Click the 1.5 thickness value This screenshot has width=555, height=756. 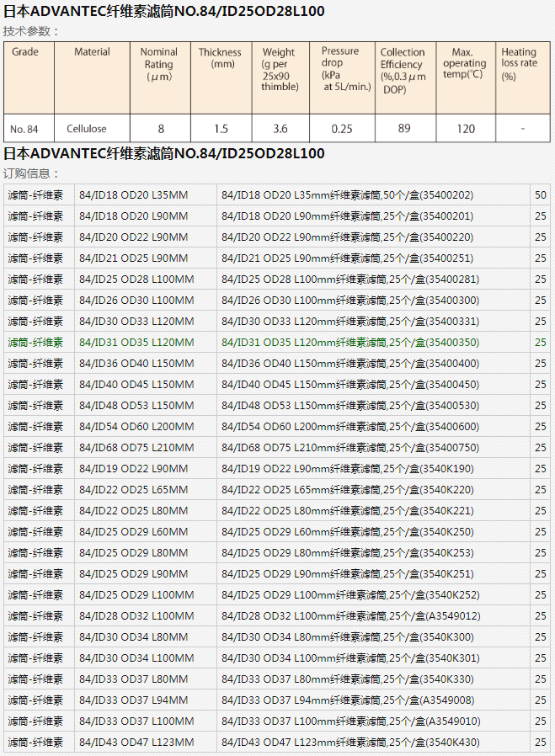pyautogui.click(x=221, y=129)
